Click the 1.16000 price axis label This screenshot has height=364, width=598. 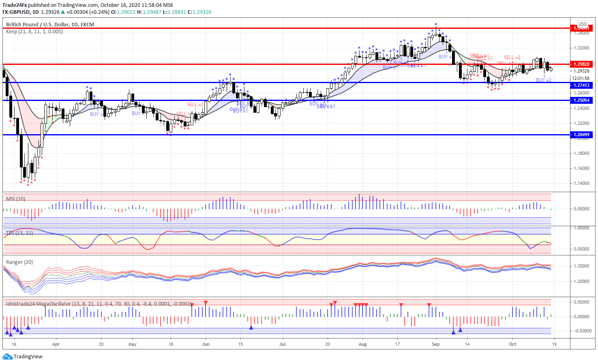click(581, 168)
